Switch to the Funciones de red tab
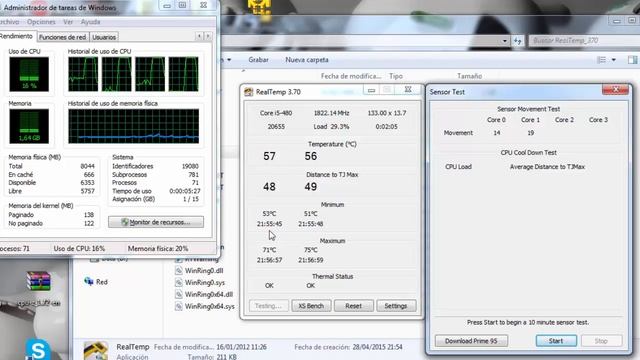This screenshot has height=360, width=640. [x=63, y=37]
